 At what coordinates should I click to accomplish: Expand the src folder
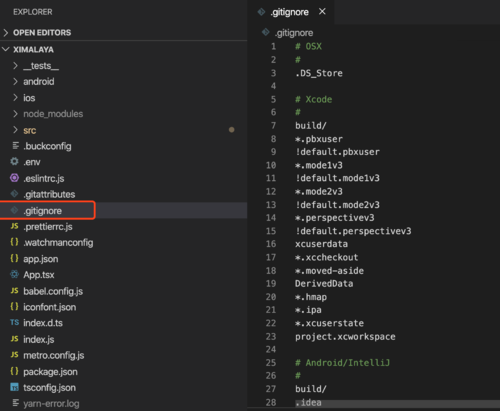(15, 130)
